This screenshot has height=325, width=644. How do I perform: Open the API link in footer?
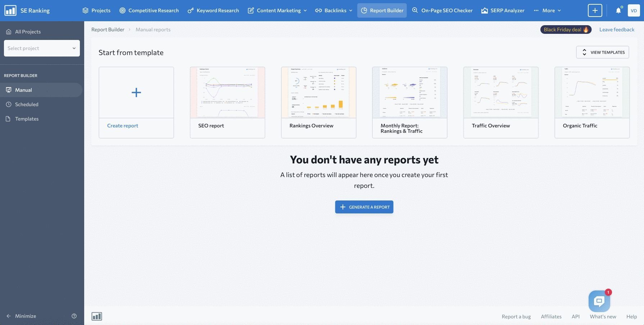pyautogui.click(x=576, y=317)
